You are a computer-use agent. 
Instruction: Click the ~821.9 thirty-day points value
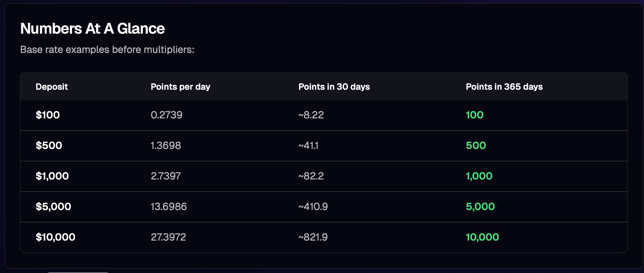313,237
